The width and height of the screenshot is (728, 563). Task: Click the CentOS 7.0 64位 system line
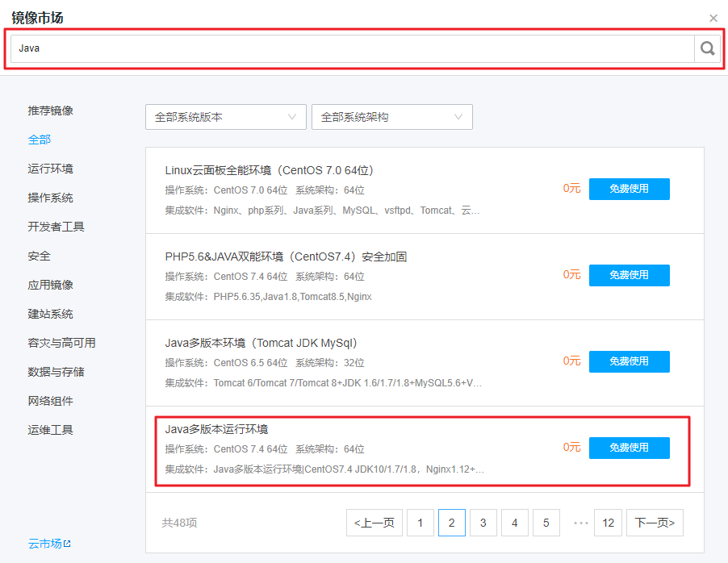pyautogui.click(x=265, y=190)
